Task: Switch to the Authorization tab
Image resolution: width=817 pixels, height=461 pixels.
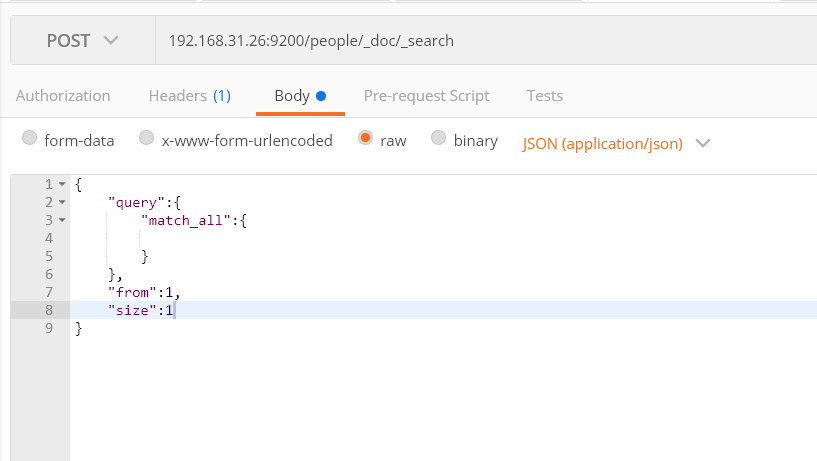Action: [63, 96]
